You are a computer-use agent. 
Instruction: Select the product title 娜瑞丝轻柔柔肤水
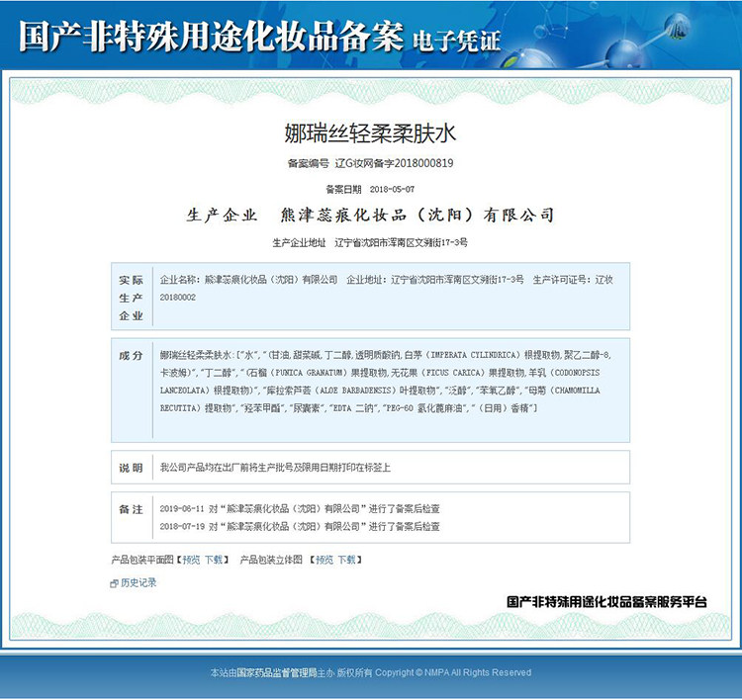point(371,132)
